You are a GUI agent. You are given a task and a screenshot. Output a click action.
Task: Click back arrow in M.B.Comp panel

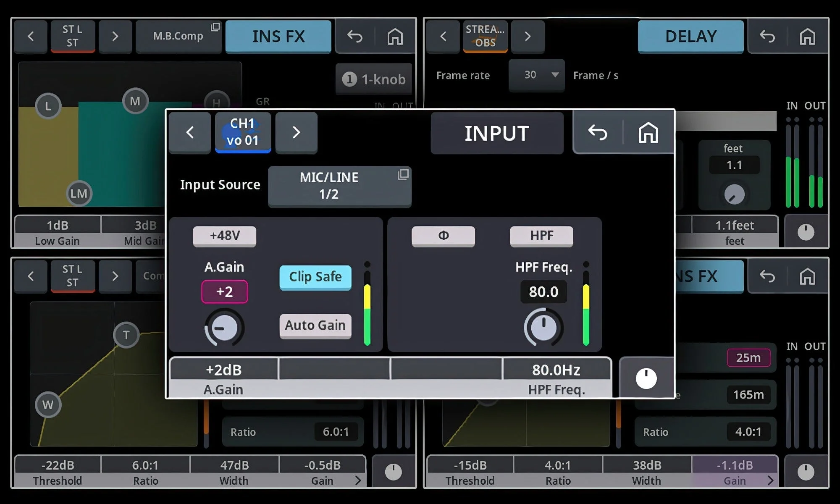tap(355, 37)
